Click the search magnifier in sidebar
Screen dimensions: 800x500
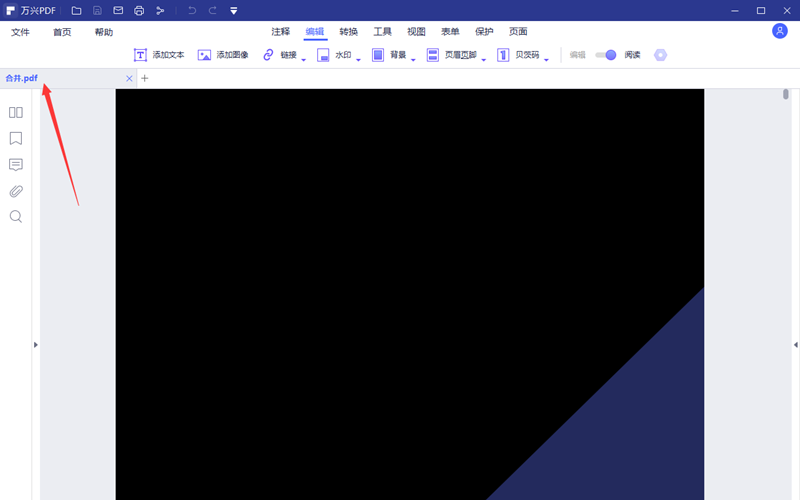16,216
